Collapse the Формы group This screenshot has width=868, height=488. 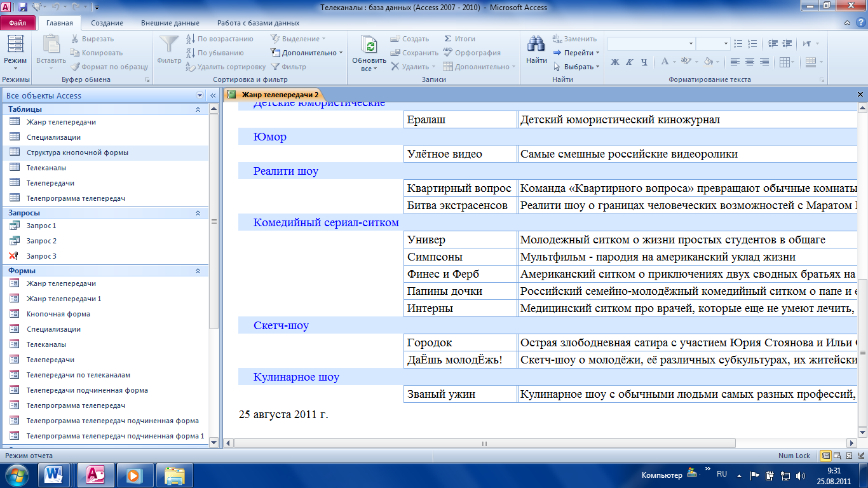198,271
